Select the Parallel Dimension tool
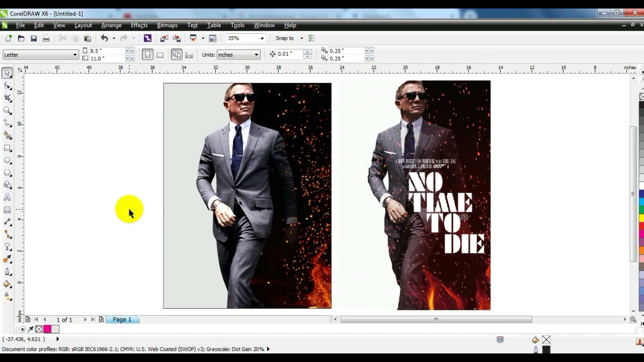The height and width of the screenshot is (362, 644). [x=8, y=222]
